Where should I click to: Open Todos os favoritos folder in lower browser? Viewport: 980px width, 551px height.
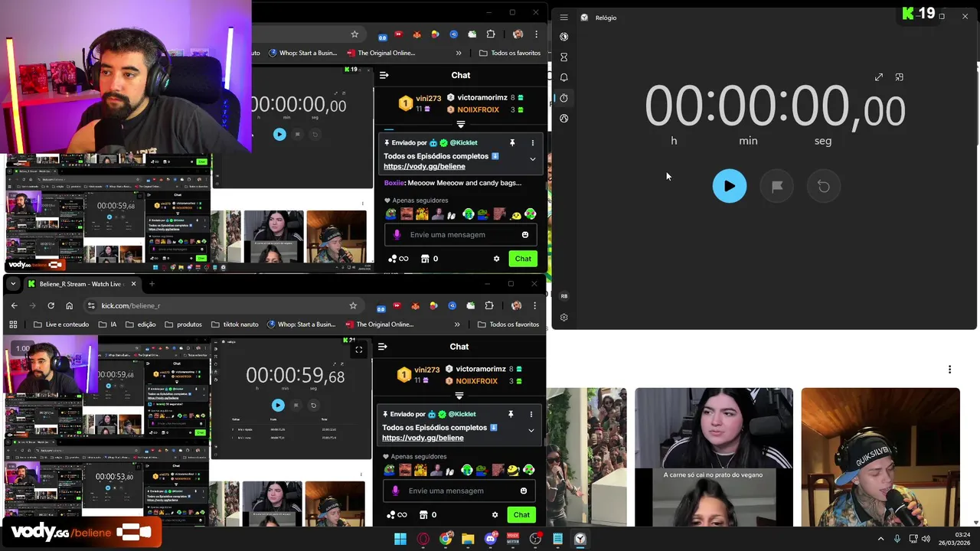pyautogui.click(x=508, y=324)
